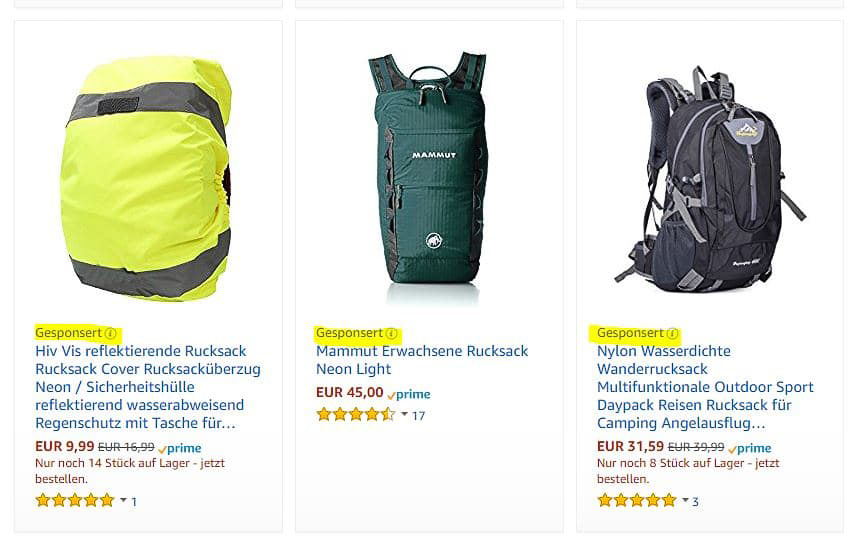
Task: Click black hiking backpack product image
Action: [710, 180]
